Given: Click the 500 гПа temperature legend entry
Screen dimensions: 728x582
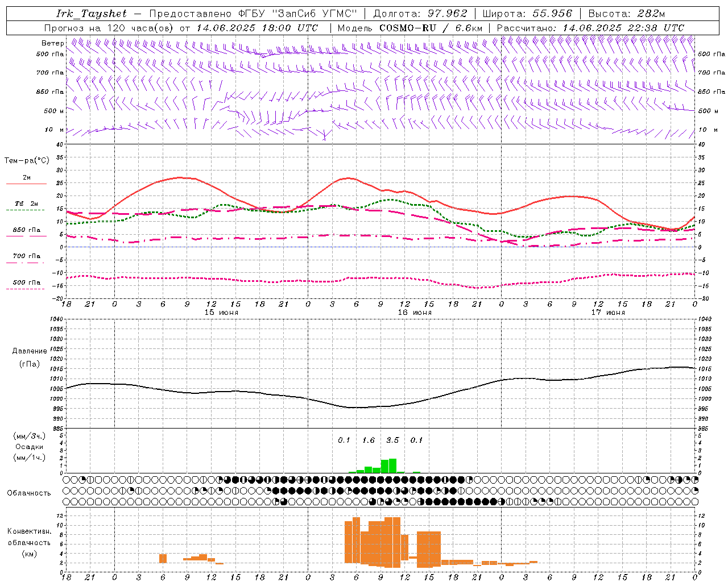Looking at the screenshot, I should point(27,282).
